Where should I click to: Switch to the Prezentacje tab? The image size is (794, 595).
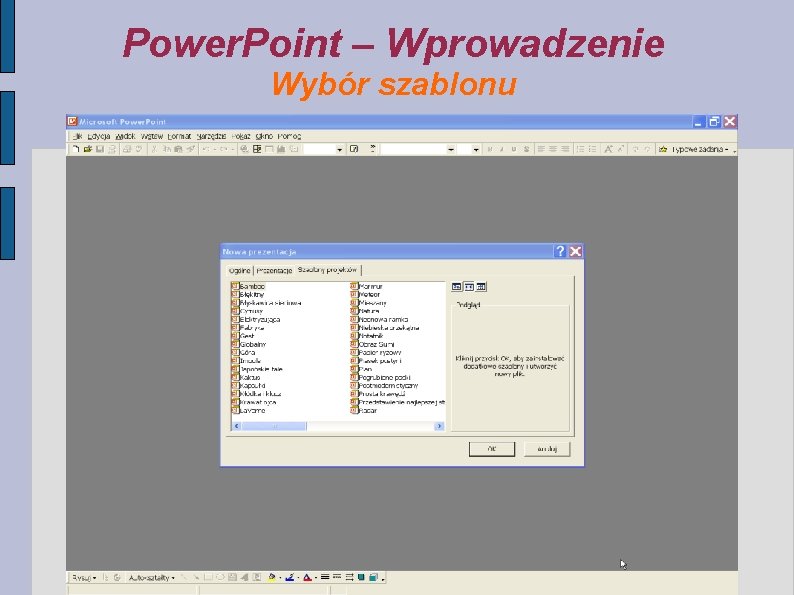tap(274, 270)
